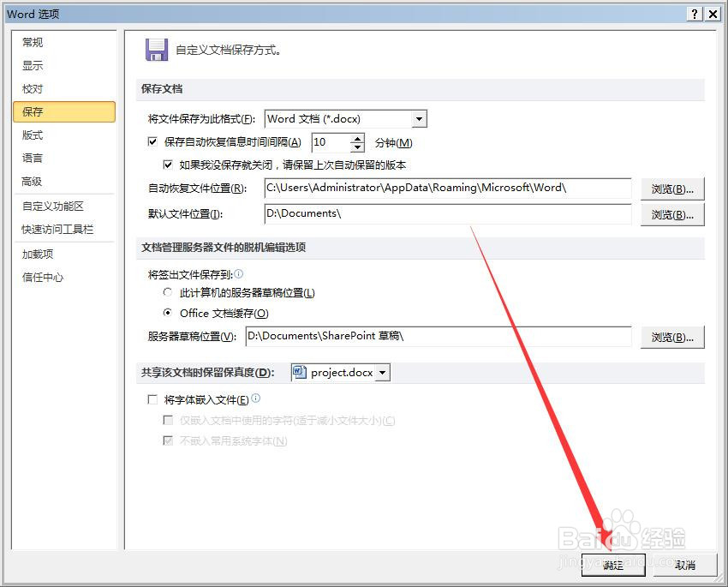Uncheck 保存自动恢复信息时间间隔 option

[x=152, y=141]
